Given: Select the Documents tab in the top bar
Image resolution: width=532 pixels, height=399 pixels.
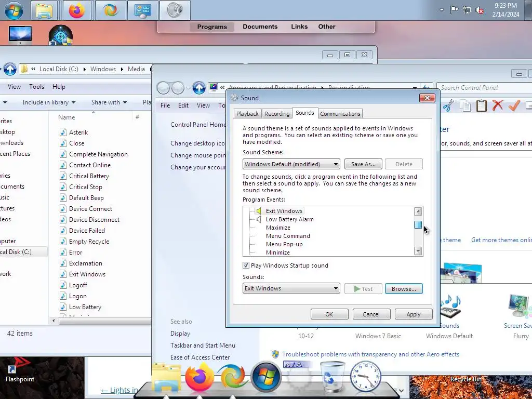Looking at the screenshot, I should pos(260,27).
